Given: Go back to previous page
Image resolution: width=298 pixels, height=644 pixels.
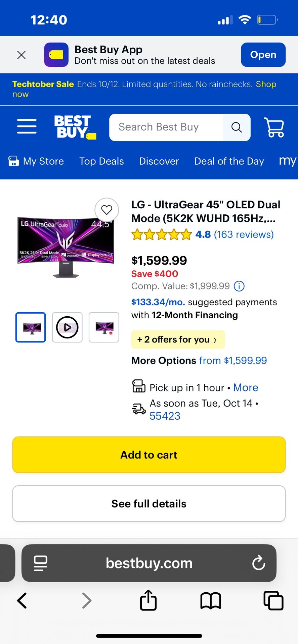Looking at the screenshot, I should click(x=22, y=600).
